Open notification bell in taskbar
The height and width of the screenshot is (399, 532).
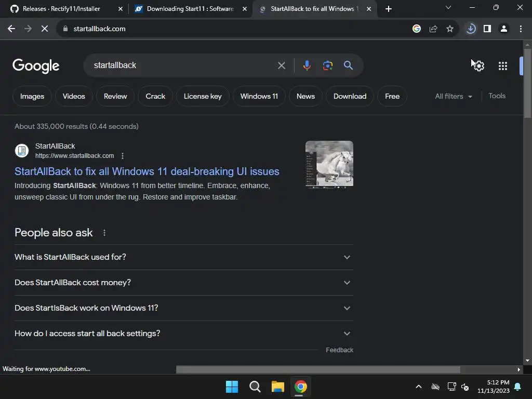[x=518, y=387]
